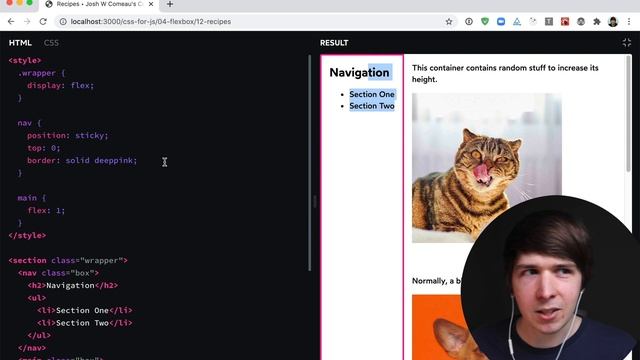640x360 pixels.
Task: Click the Section One list item
Action: tap(372, 94)
